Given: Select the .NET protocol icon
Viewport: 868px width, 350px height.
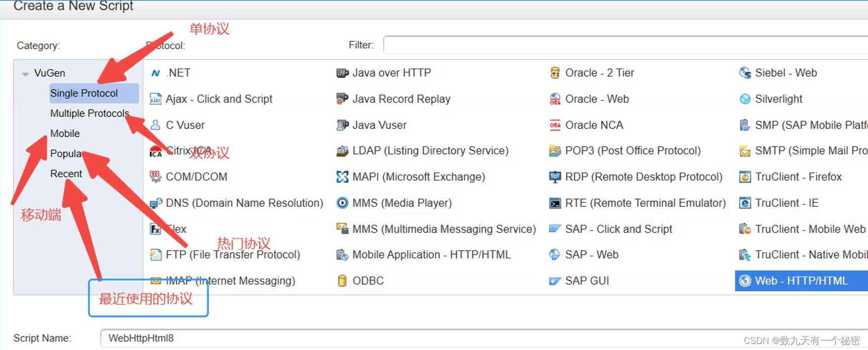Looking at the screenshot, I should (156, 73).
